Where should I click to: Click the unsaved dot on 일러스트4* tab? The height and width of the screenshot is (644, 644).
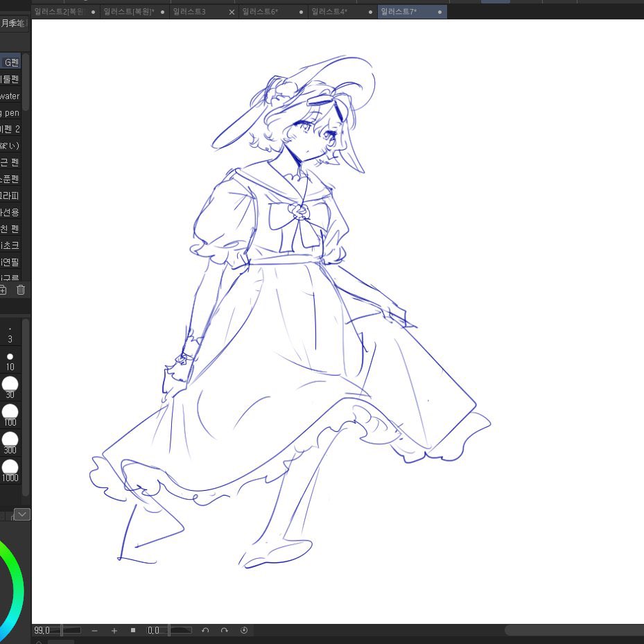click(370, 12)
